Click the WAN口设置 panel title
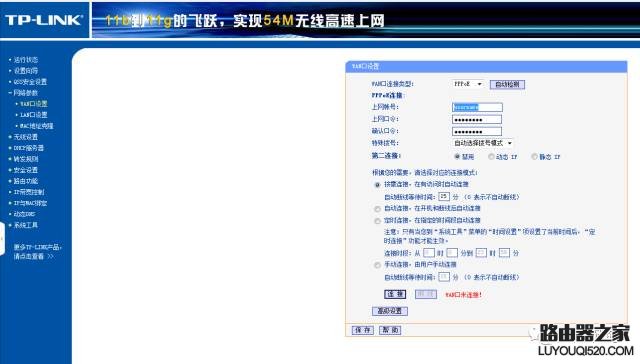Viewport: 640px width, 364px height. tap(366, 66)
